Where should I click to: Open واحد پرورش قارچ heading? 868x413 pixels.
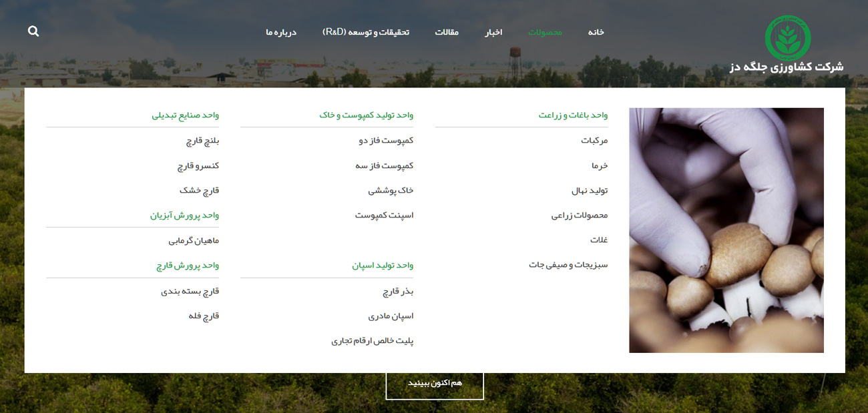tap(188, 266)
